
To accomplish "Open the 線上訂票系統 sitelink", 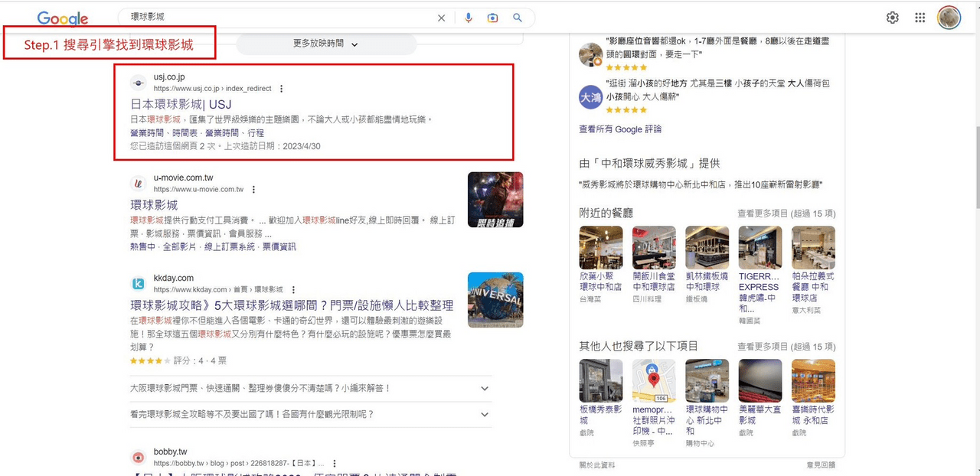I will coord(230,246).
